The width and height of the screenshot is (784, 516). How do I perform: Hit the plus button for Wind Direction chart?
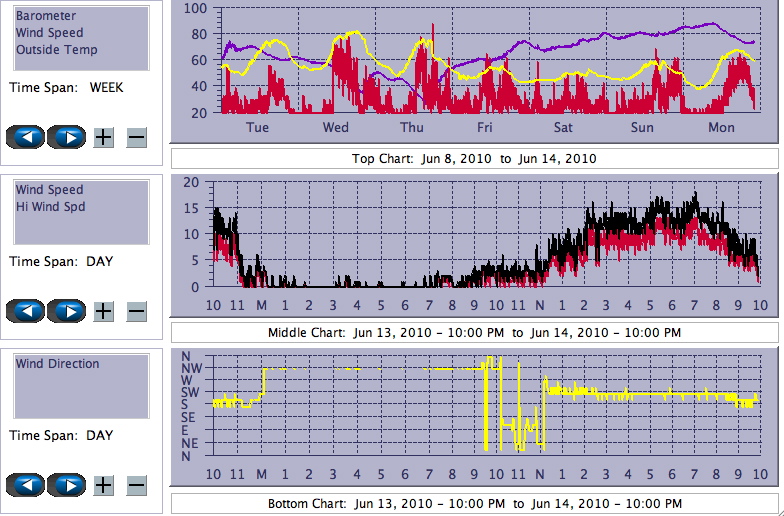103,485
